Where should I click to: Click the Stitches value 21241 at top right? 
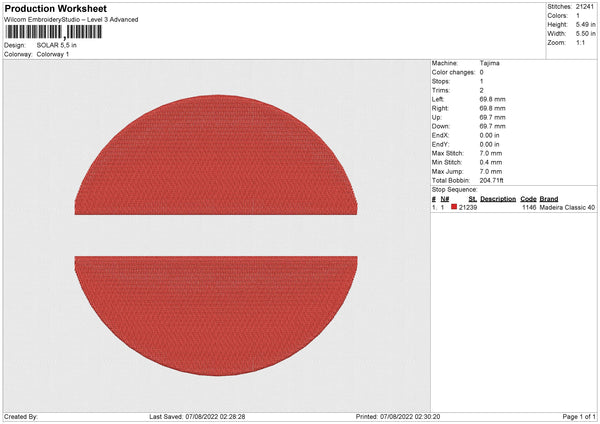point(586,7)
